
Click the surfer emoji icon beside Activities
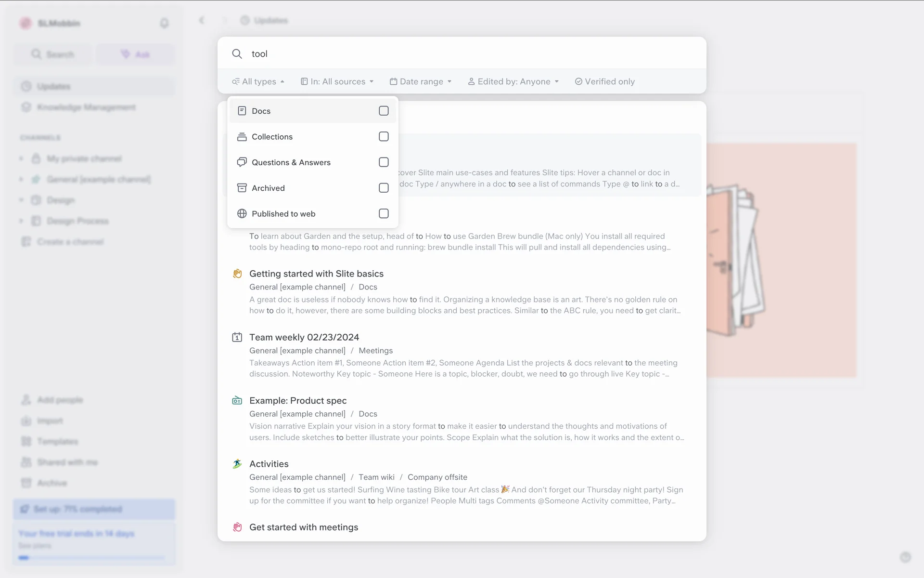(237, 464)
